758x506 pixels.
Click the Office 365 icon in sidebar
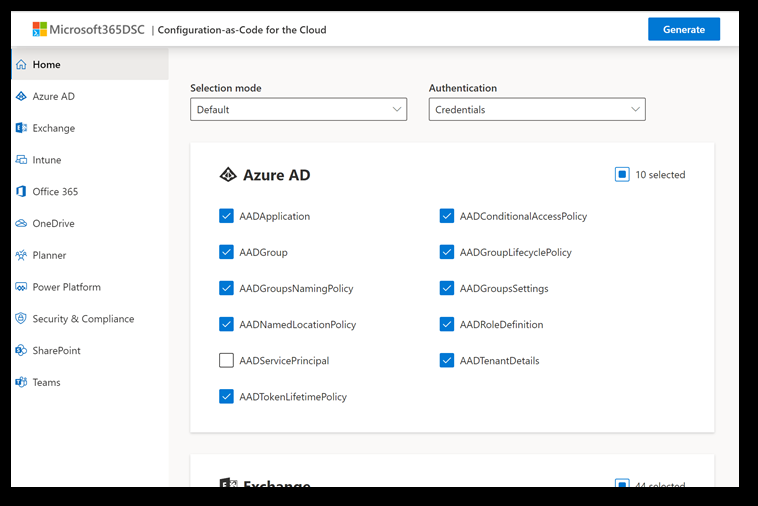pyautogui.click(x=21, y=191)
